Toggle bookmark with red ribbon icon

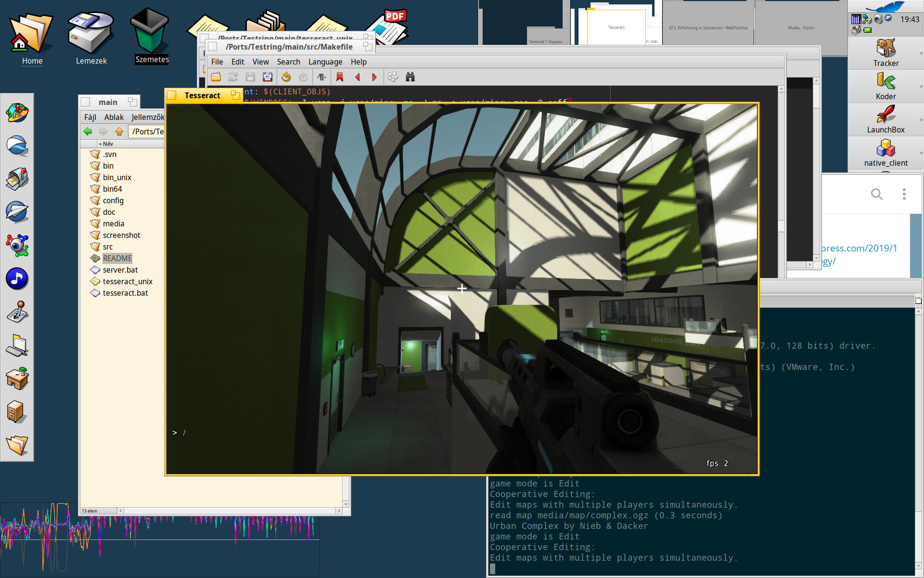pyautogui.click(x=340, y=77)
